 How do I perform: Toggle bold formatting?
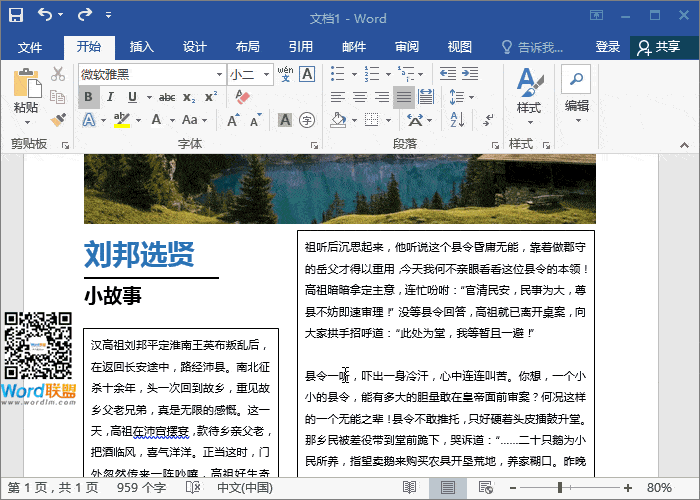tap(88, 97)
